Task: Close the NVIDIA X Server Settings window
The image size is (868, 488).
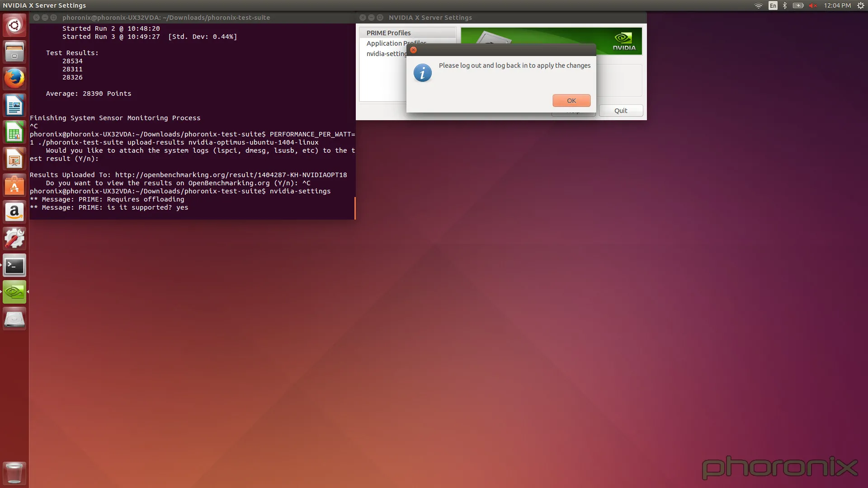Action: click(363, 18)
